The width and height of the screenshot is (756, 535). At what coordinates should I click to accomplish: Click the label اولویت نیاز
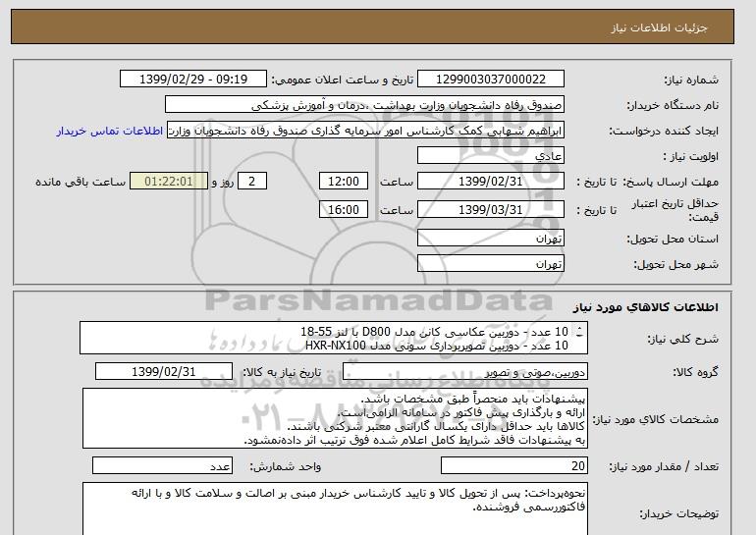691,156
